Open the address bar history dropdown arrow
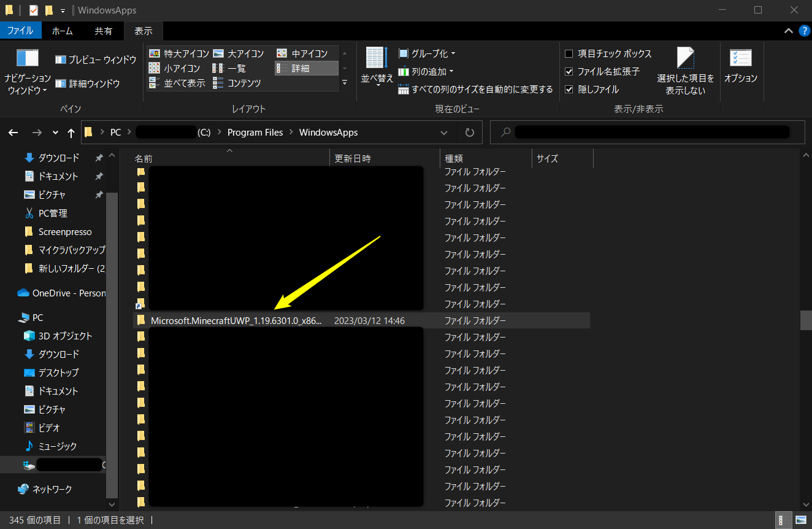The height and width of the screenshot is (529, 812). point(444,133)
